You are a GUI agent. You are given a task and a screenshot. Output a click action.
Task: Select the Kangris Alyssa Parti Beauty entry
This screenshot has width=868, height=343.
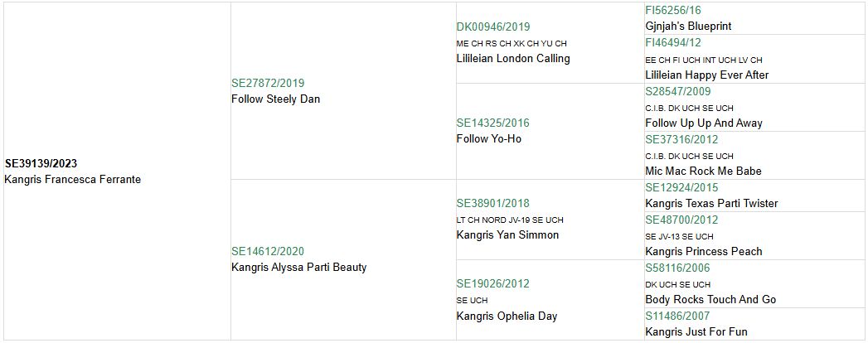(298, 267)
